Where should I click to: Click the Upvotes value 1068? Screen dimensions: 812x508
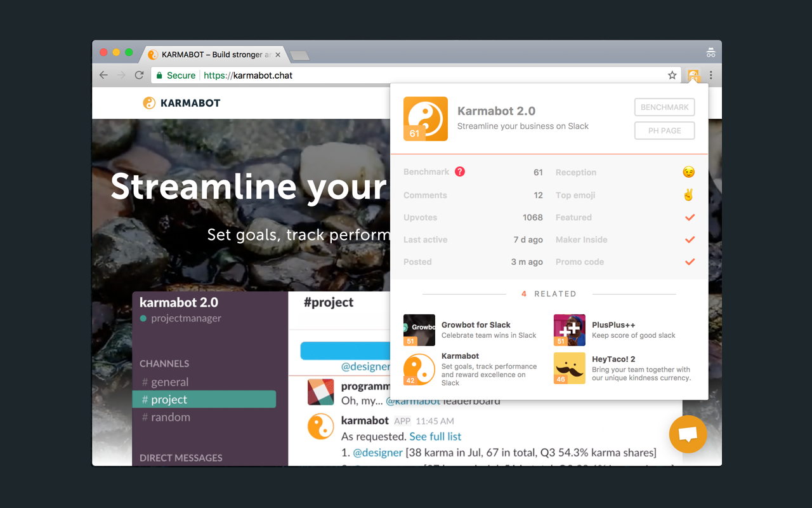(x=533, y=217)
